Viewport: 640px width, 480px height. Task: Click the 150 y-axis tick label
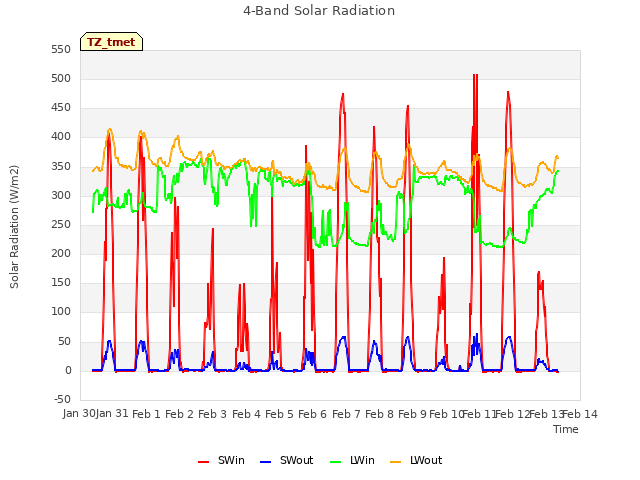[61, 282]
